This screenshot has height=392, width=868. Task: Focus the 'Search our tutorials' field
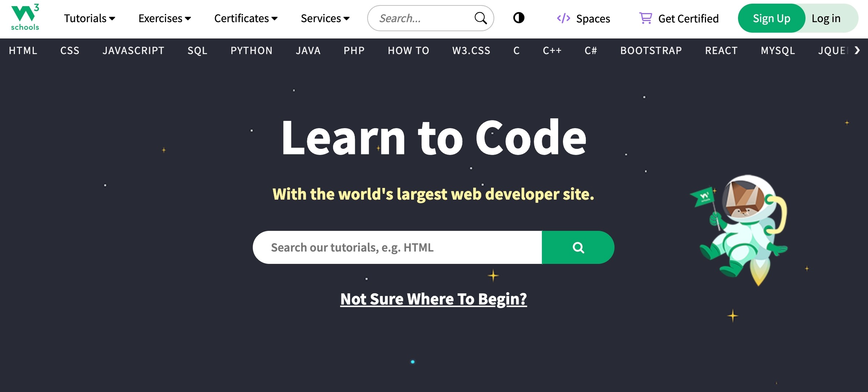[397, 248]
